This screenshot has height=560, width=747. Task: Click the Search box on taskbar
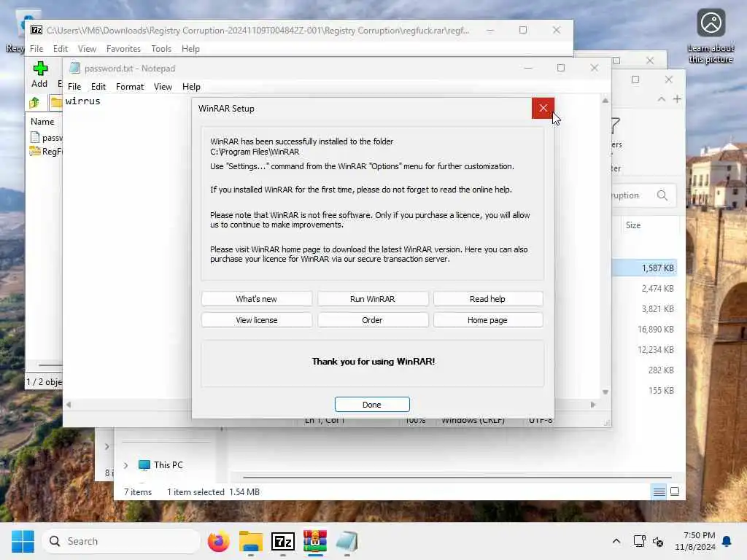coord(122,542)
